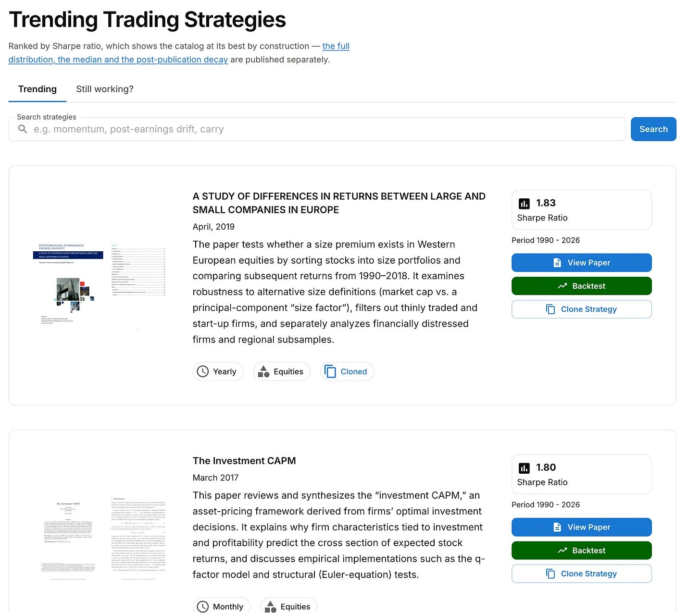View Paper for the European size study
Viewport: 700px width, 613px height.
(582, 263)
